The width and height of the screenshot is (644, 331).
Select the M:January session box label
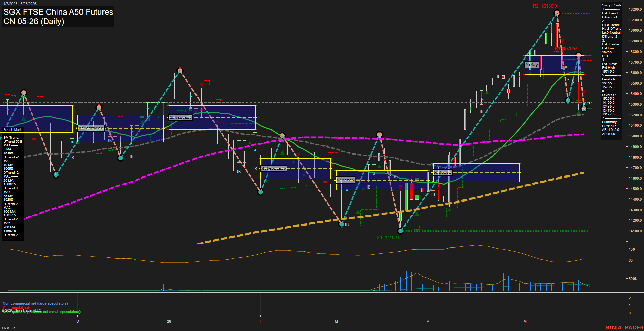coord(181,117)
